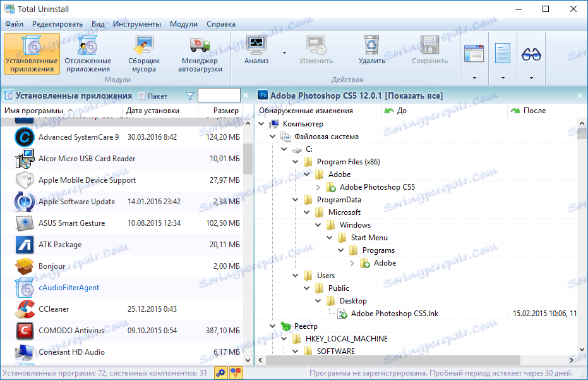Sort by Размер column
The width and height of the screenshot is (588, 380).
click(x=220, y=111)
